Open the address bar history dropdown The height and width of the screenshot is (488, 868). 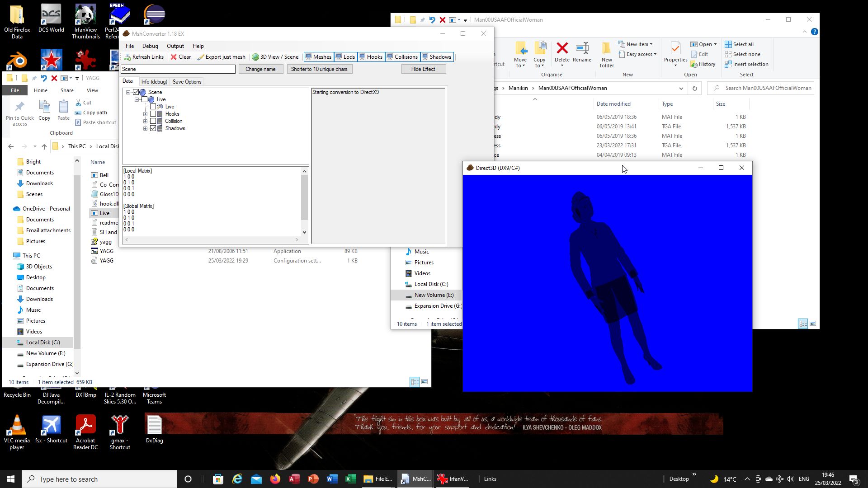pyautogui.click(x=681, y=88)
